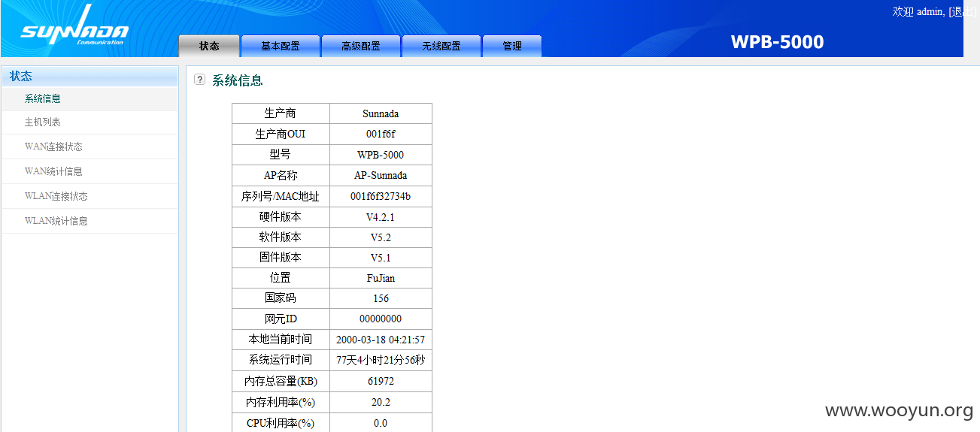Click the 状态 sidebar section header

(90, 76)
